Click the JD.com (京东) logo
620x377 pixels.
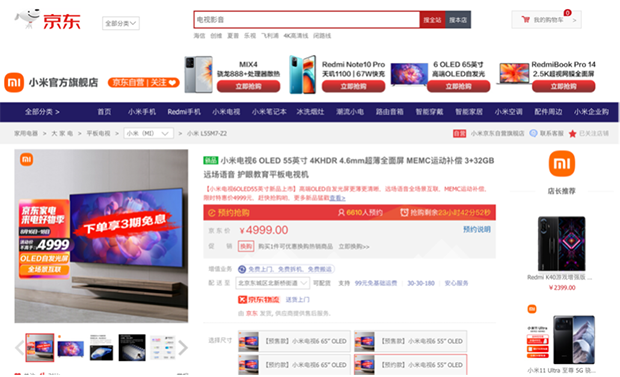pyautogui.click(x=47, y=19)
